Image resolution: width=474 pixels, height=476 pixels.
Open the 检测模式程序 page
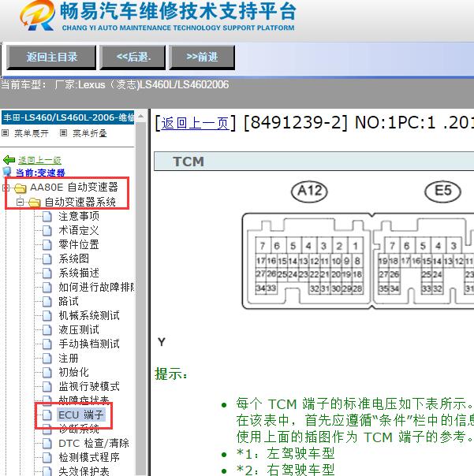point(89,458)
